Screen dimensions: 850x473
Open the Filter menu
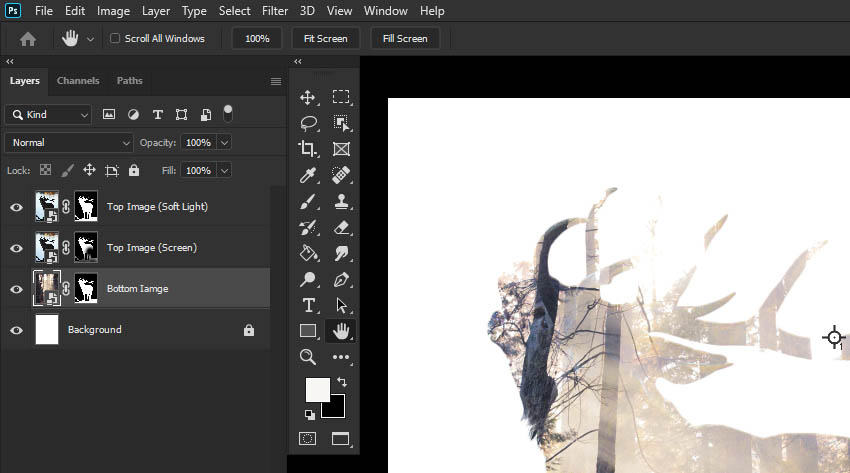[x=275, y=11]
